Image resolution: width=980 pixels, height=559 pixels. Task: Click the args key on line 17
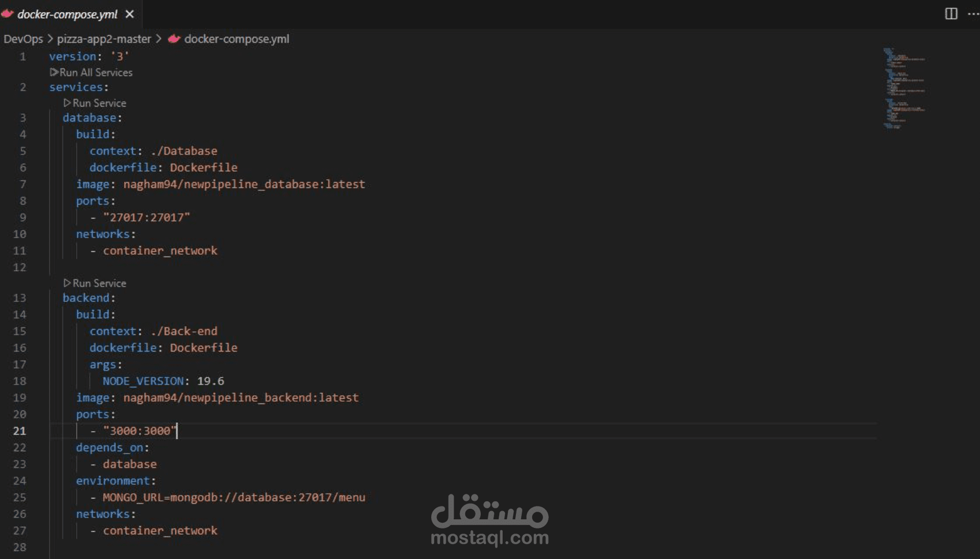point(103,365)
